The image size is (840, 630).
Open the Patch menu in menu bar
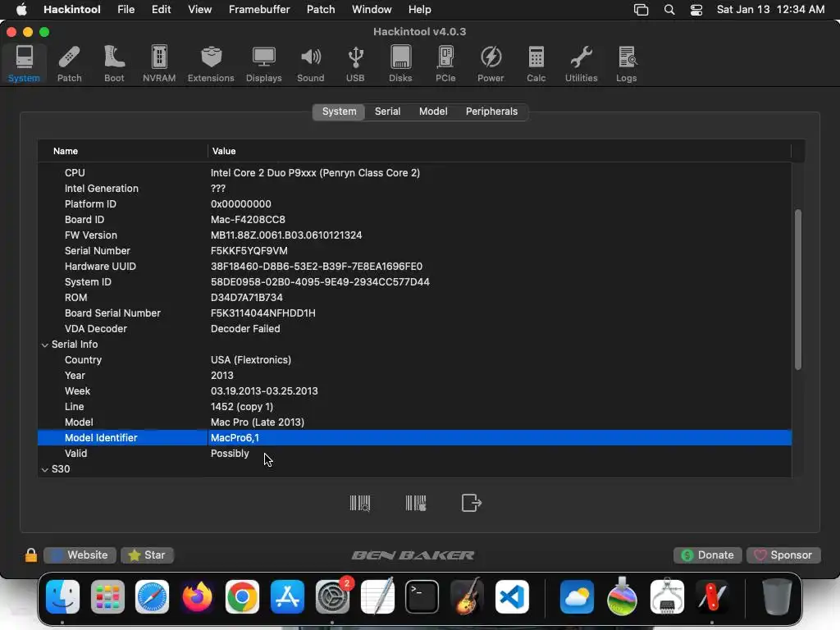point(321,10)
